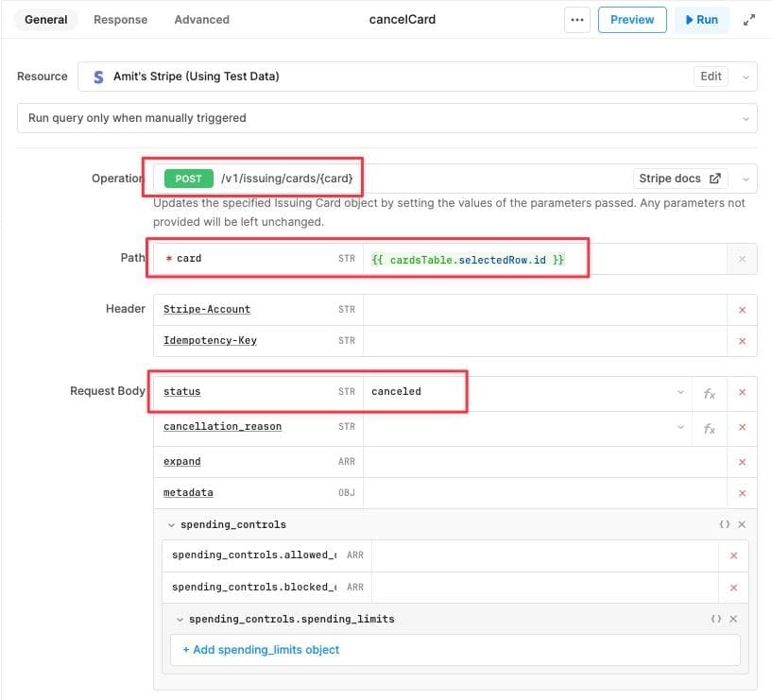This screenshot has height=700, width=772.
Task: Remove the Stripe-Account header with red X
Action: coord(742,309)
